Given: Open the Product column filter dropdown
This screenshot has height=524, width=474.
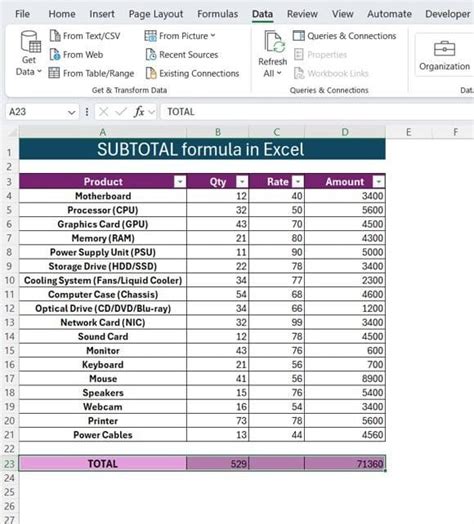Looking at the screenshot, I should tap(180, 182).
